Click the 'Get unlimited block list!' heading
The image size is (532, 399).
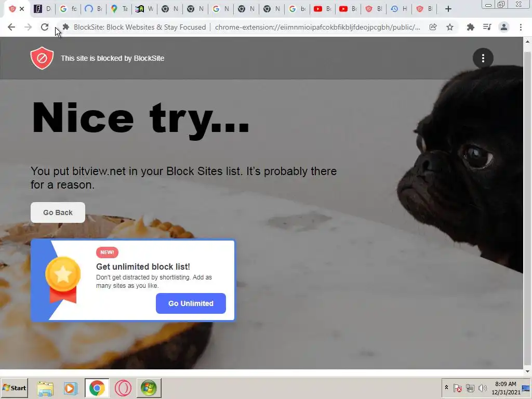tap(143, 267)
